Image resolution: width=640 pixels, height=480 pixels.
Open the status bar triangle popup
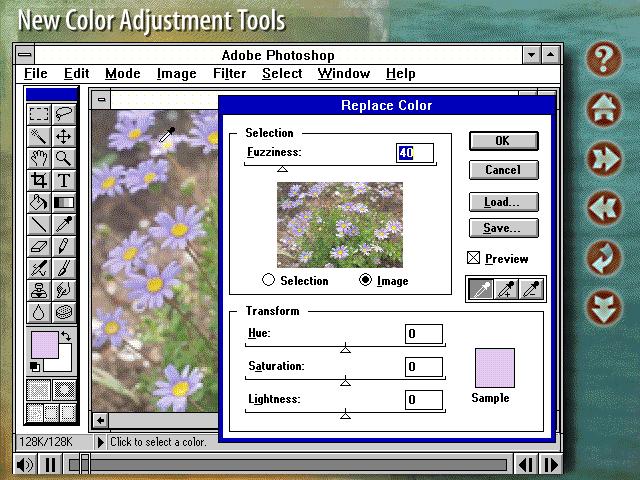100,442
